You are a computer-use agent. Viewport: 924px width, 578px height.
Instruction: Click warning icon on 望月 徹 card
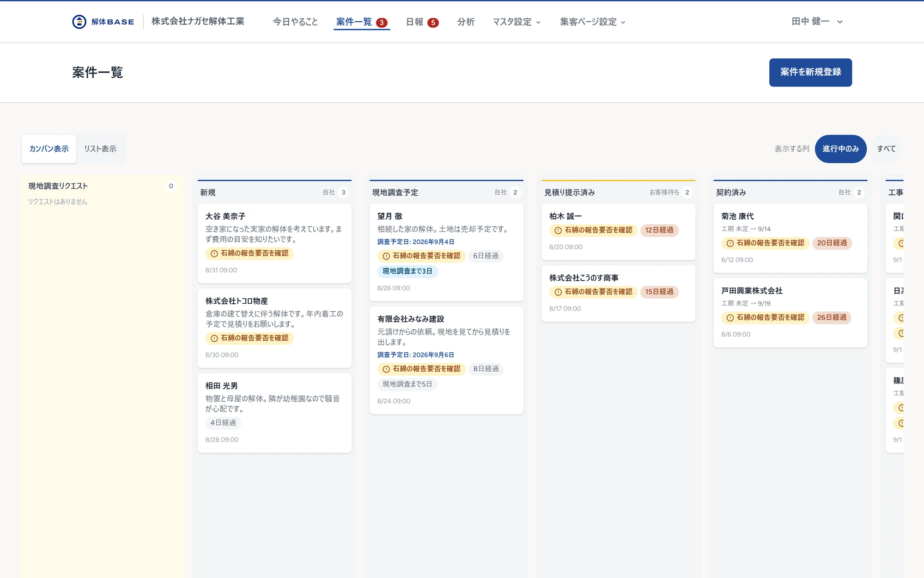[x=386, y=256]
